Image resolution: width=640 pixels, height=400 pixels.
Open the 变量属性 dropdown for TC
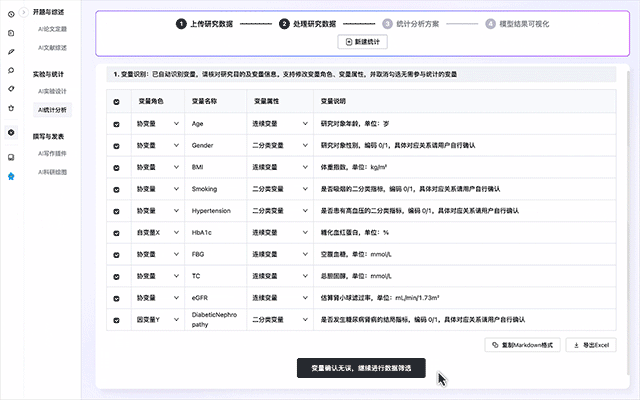coord(280,276)
